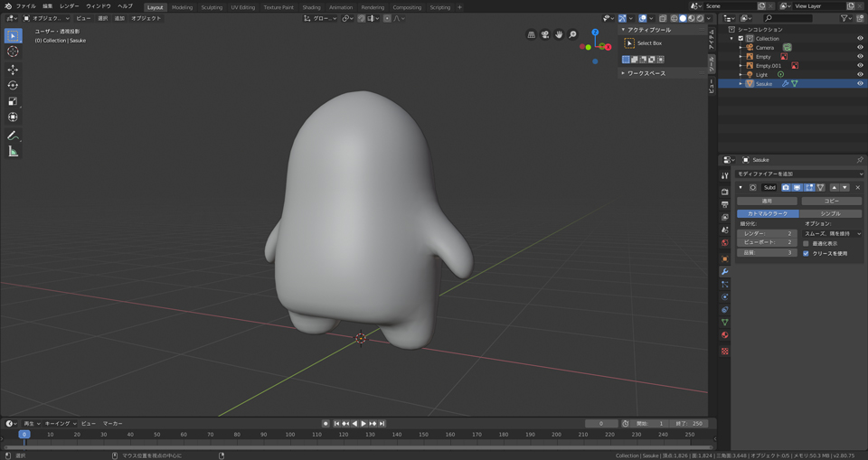This screenshot has width=868, height=460.
Task: Open the World properties tab
Action: [724, 242]
